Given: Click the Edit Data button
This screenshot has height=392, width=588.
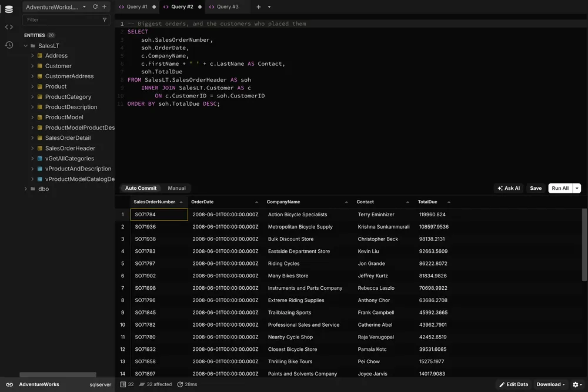Looking at the screenshot, I should pos(513,384).
